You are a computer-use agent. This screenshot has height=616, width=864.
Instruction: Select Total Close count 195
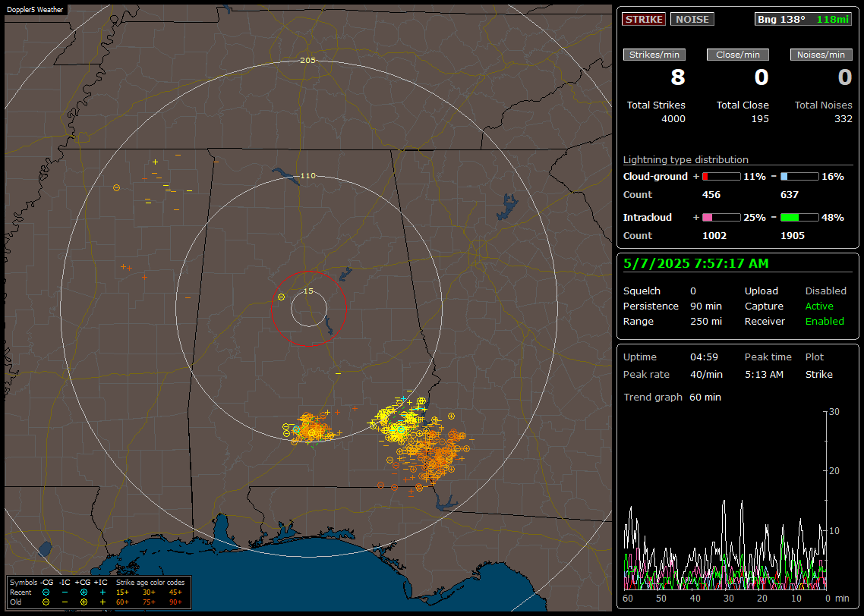760,119
